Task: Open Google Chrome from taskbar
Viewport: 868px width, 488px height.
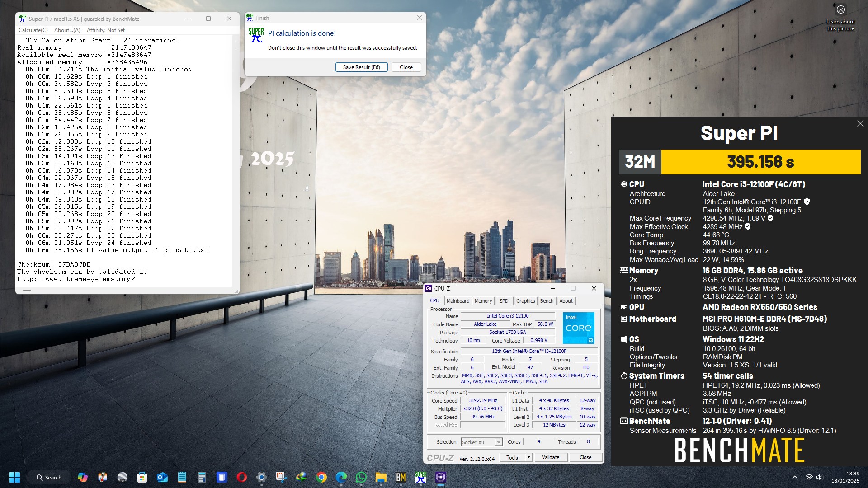Action: (x=321, y=477)
